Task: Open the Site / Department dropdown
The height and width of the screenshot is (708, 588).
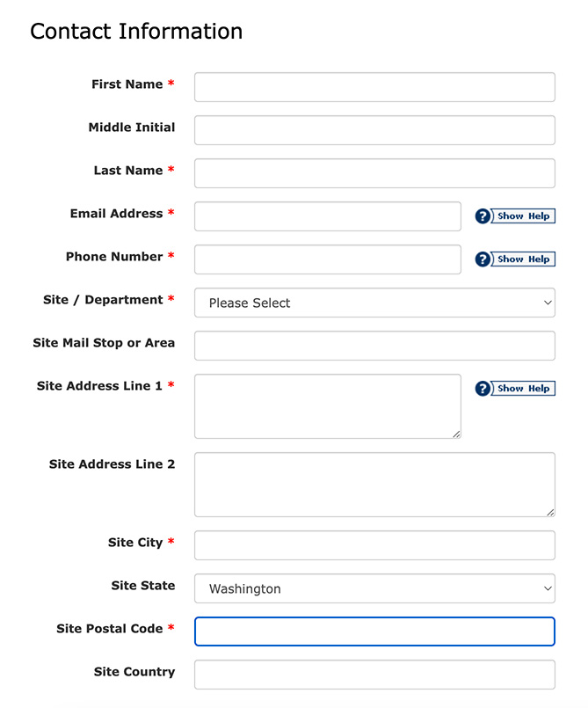Action: (x=374, y=303)
